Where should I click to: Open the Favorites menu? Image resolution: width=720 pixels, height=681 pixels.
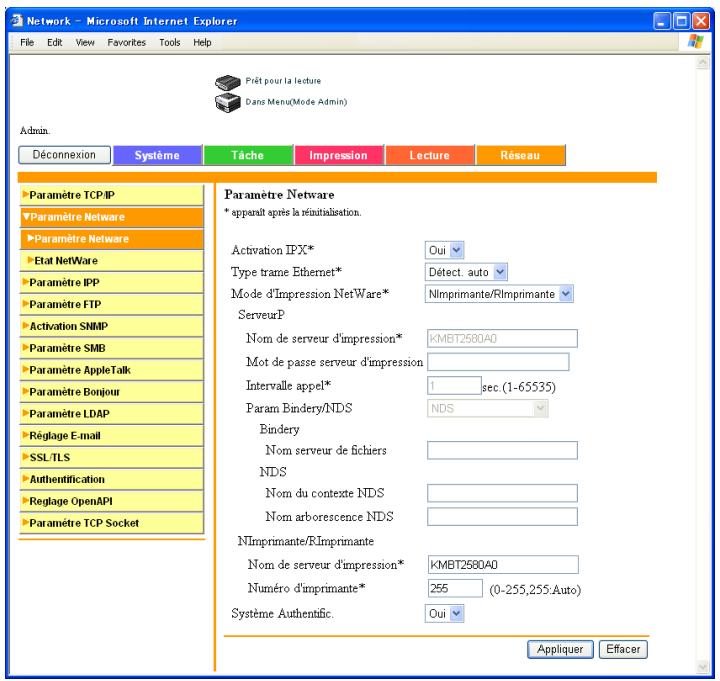[x=126, y=42]
